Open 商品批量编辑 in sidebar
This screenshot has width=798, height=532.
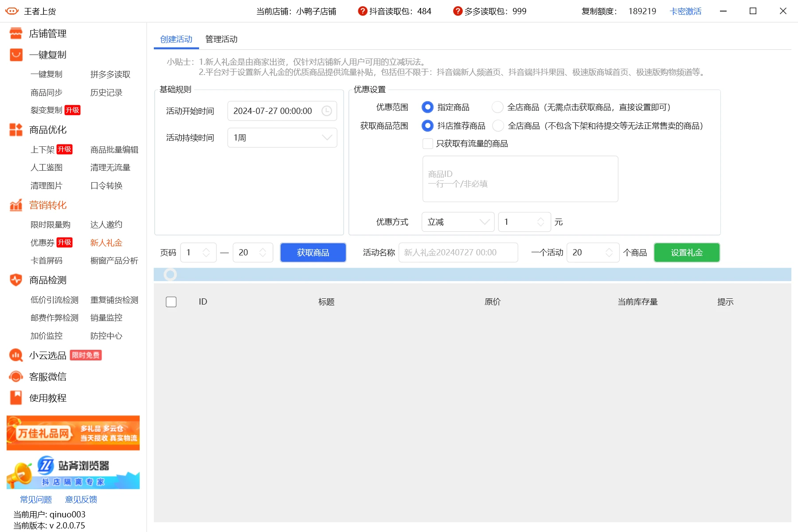click(x=114, y=149)
